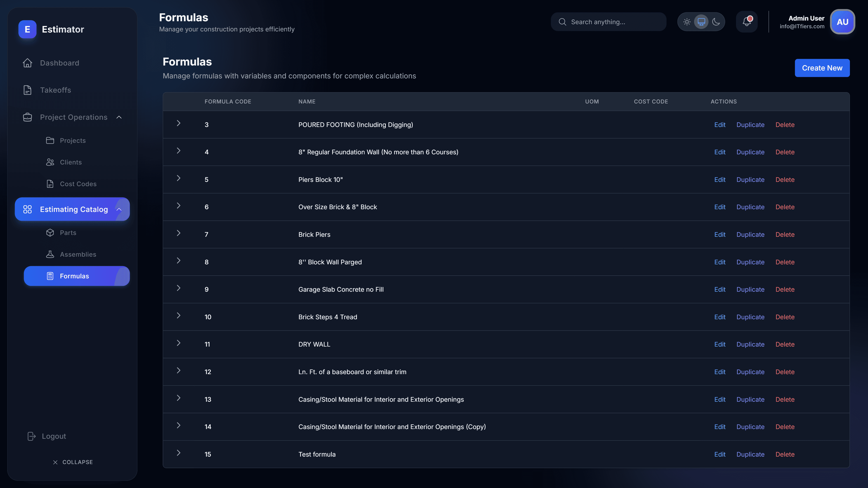Duplicate the DRY WALL formula
Image resolution: width=868 pixels, height=488 pixels.
(750, 344)
